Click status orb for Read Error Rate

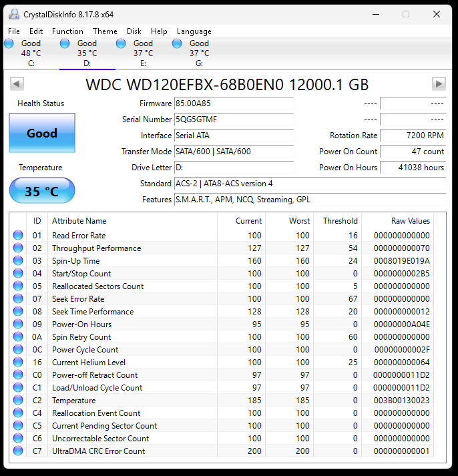tap(18, 235)
